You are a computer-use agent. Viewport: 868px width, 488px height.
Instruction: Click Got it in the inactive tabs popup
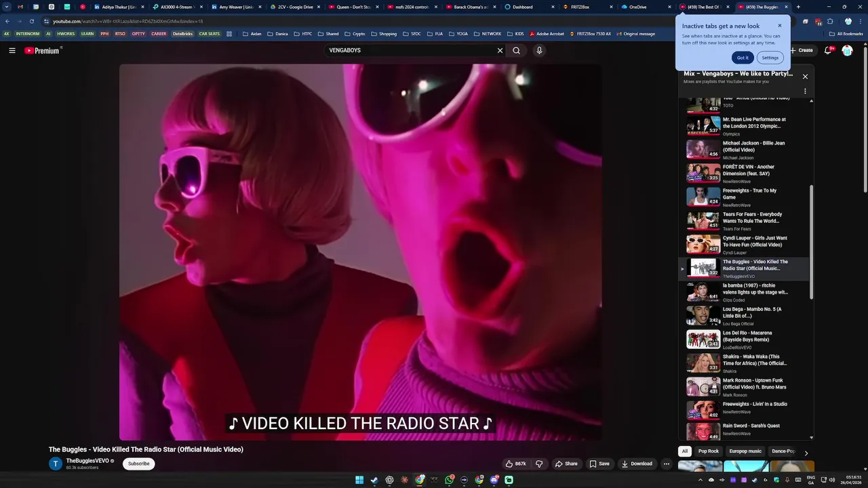tap(743, 58)
